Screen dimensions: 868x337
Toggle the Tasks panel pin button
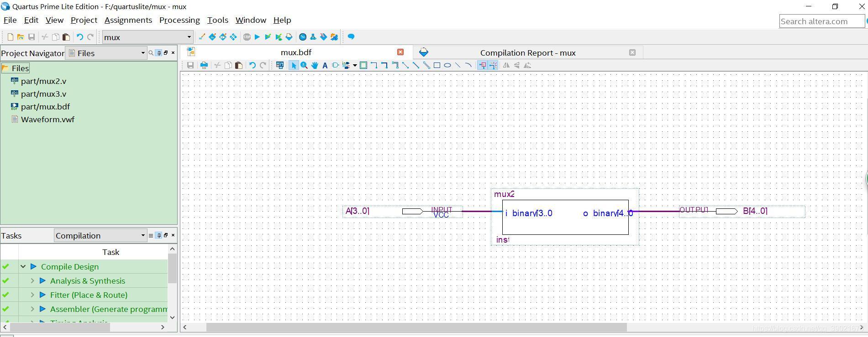158,235
